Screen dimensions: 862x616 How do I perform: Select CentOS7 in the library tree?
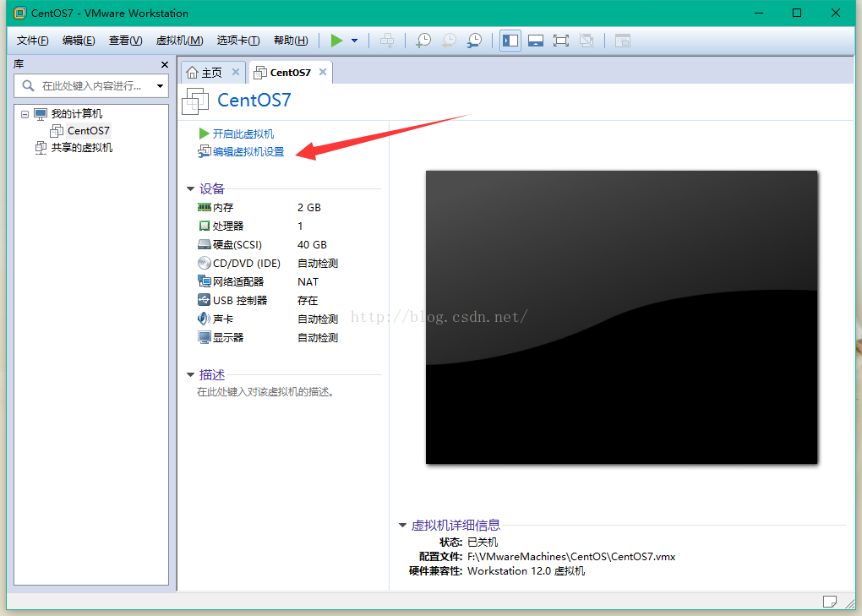(88, 131)
